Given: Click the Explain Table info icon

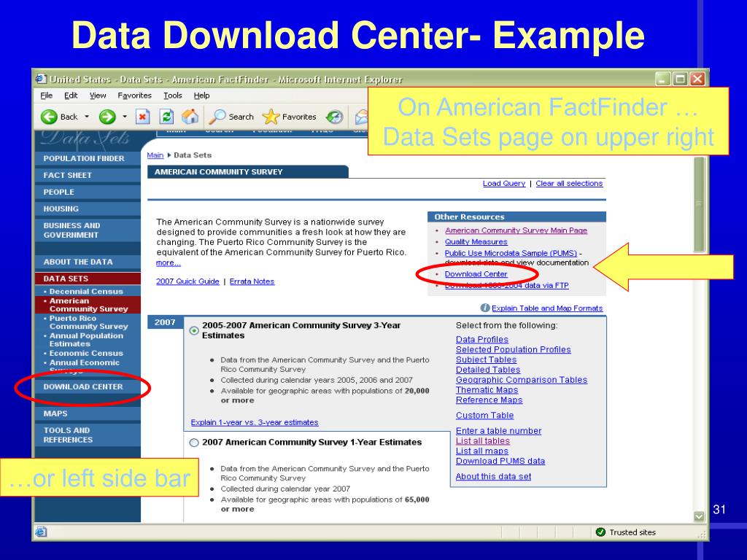Looking at the screenshot, I should click(484, 308).
